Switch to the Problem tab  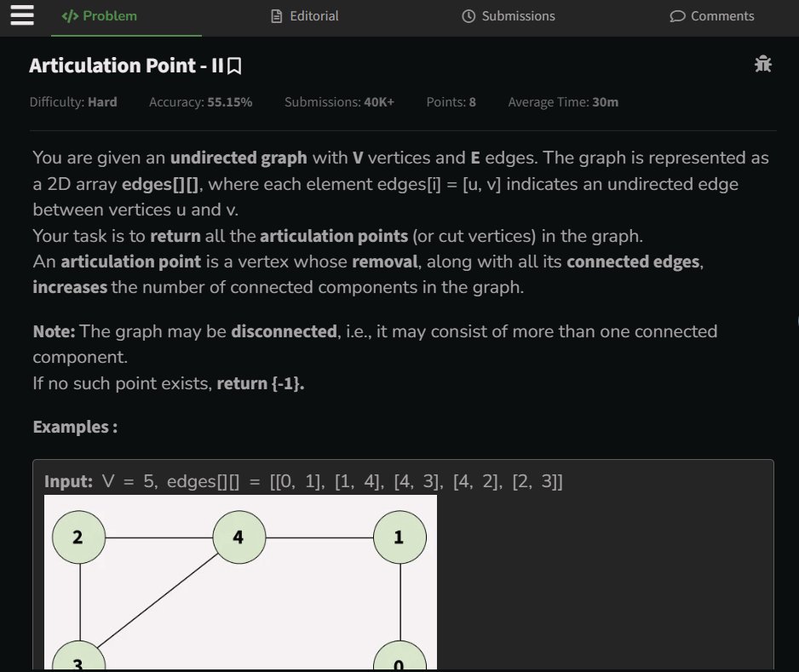[x=100, y=16]
